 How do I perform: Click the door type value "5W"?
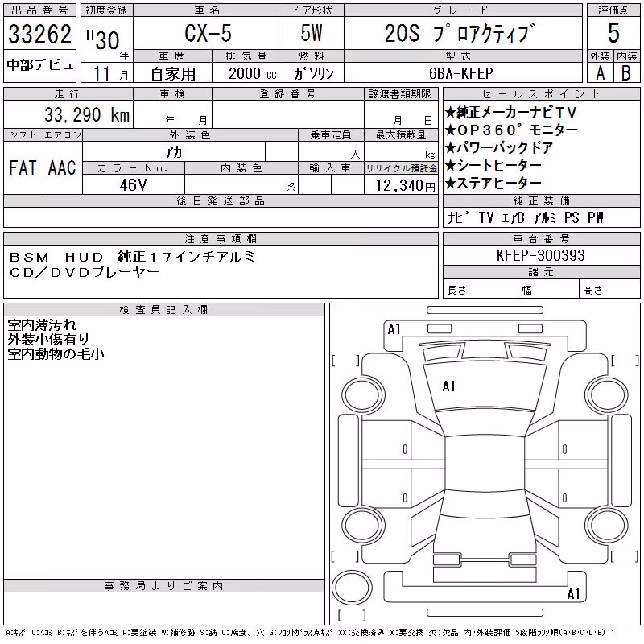point(312,33)
